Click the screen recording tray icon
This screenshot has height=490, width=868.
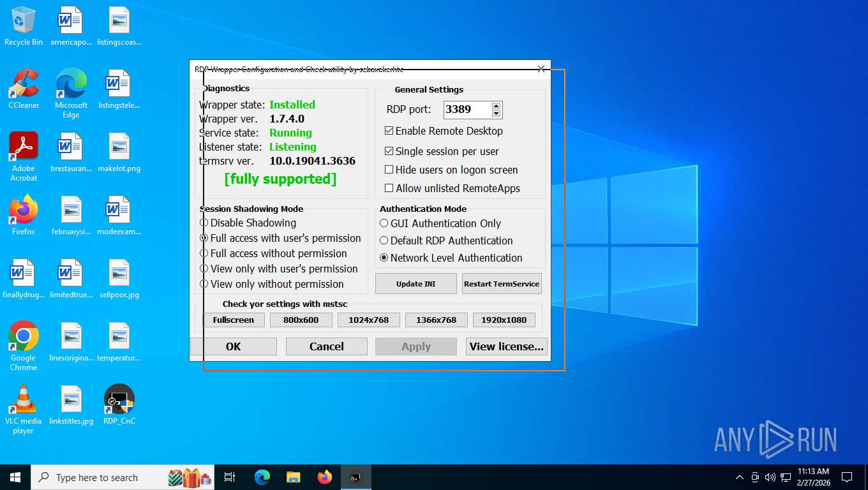pos(755,477)
